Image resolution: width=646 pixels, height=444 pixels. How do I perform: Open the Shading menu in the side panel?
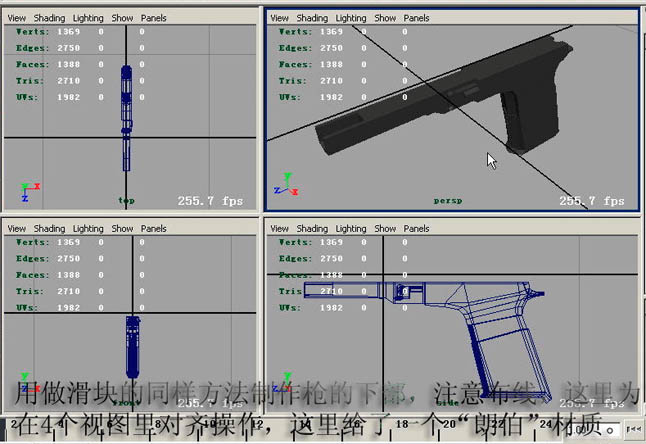(x=312, y=229)
